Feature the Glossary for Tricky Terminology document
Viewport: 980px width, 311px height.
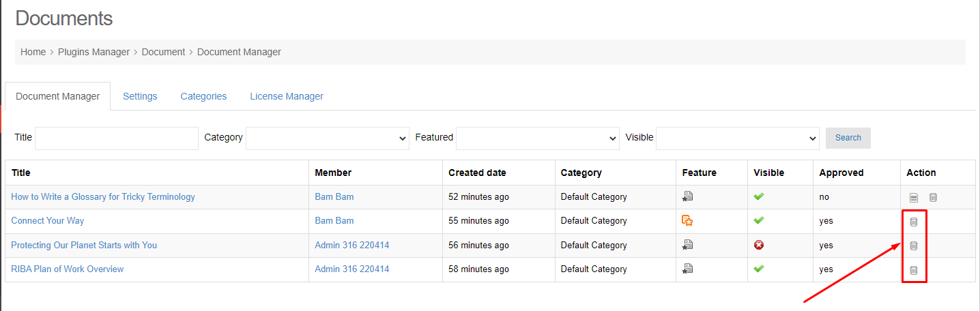point(687,196)
